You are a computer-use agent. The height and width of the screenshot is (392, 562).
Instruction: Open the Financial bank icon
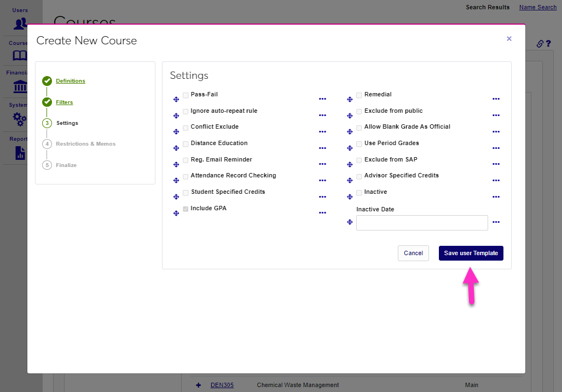click(19, 87)
